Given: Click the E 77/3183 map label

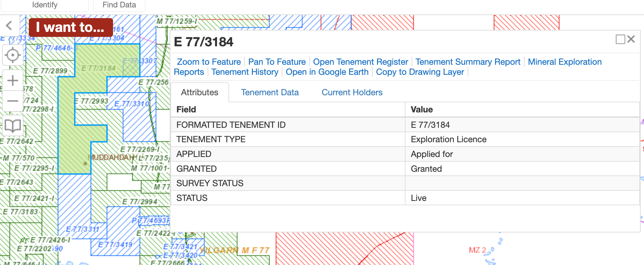Looking at the screenshot, I should 20,212.
